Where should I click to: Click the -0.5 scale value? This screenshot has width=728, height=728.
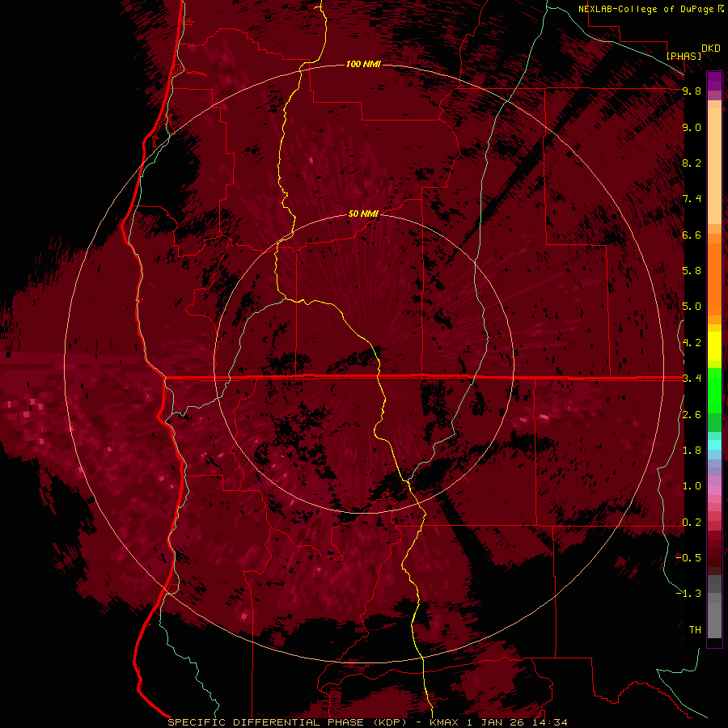[x=688, y=557]
